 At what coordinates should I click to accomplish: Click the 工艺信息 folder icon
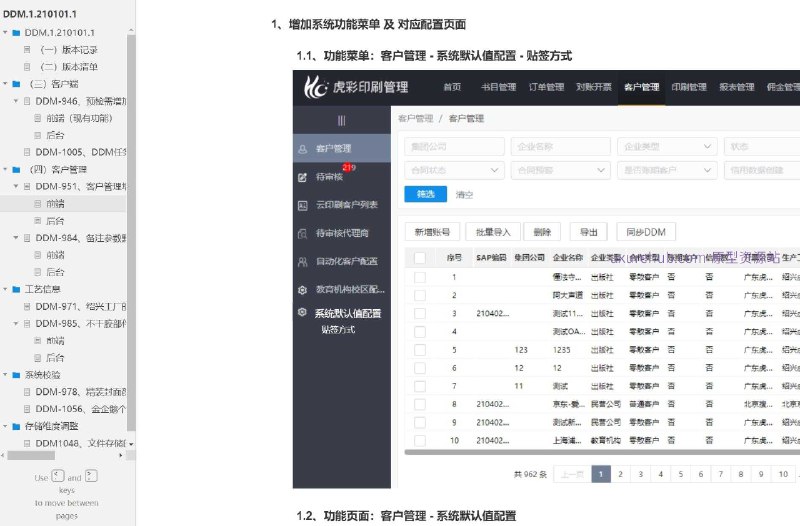(16, 289)
